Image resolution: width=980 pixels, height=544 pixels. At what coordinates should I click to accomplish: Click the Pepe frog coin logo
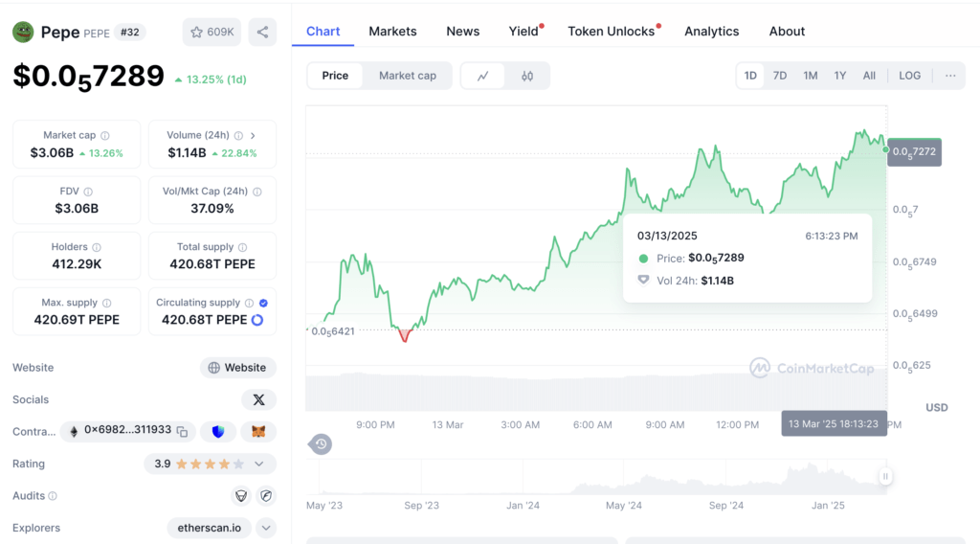click(x=23, y=32)
